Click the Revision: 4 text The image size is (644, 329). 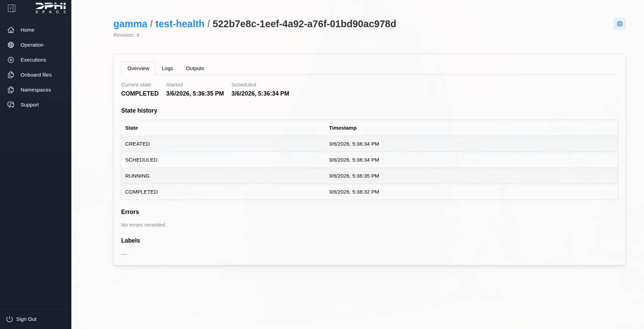click(126, 35)
